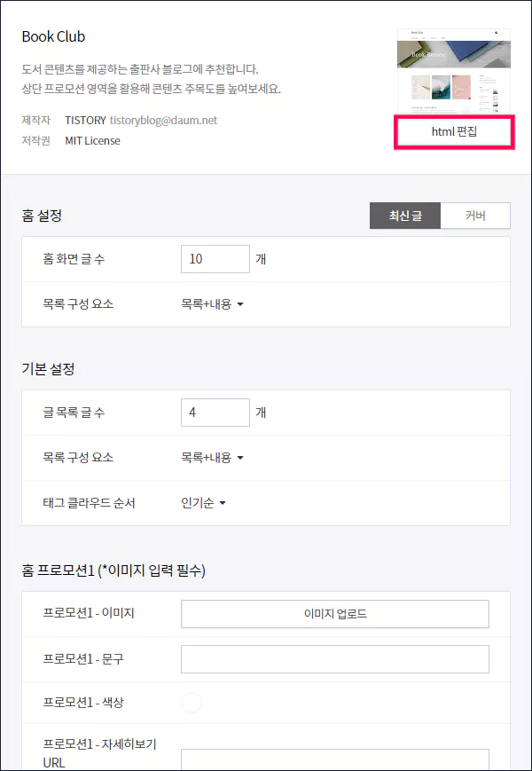
Task: Select the 최신글 tab
Action: [x=404, y=215]
